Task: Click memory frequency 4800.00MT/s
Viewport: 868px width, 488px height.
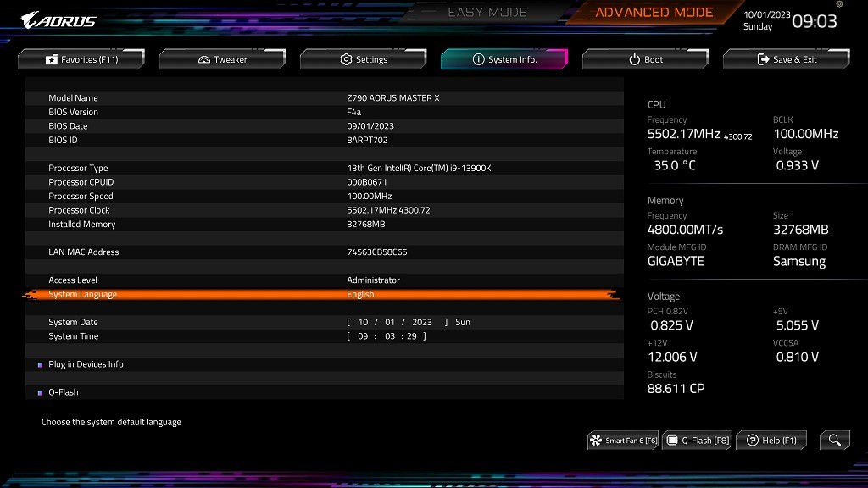Action: coord(685,230)
